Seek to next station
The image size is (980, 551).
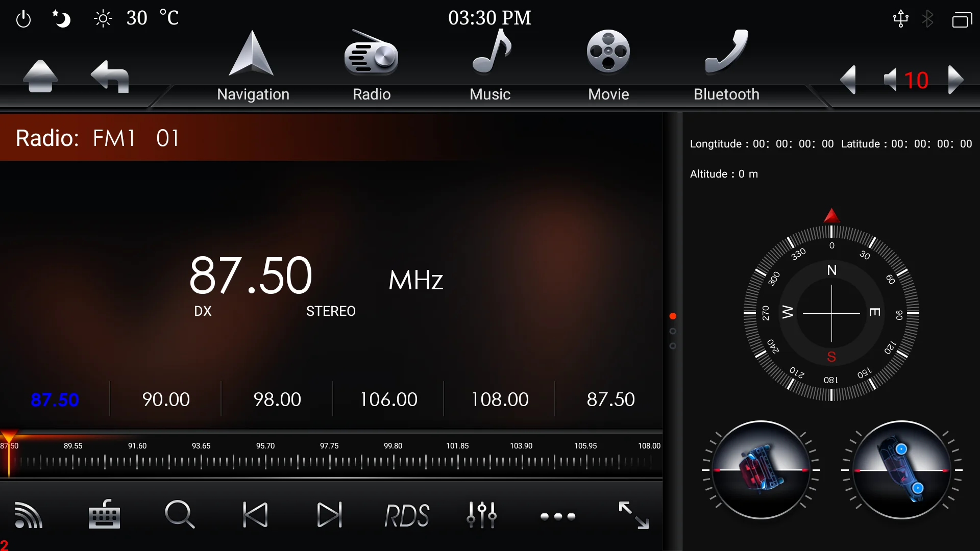pos(330,515)
